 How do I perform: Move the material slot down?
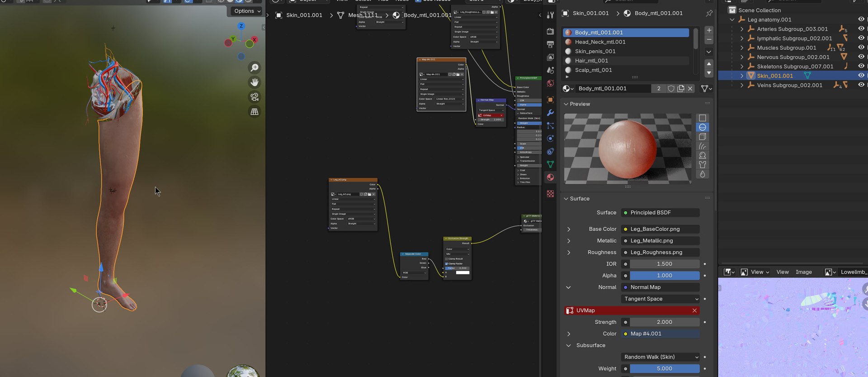(x=709, y=73)
